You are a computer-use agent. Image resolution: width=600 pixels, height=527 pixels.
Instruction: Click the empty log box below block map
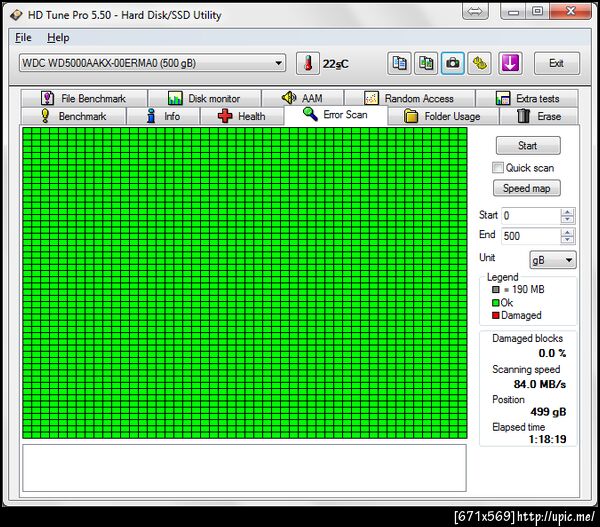(245, 468)
